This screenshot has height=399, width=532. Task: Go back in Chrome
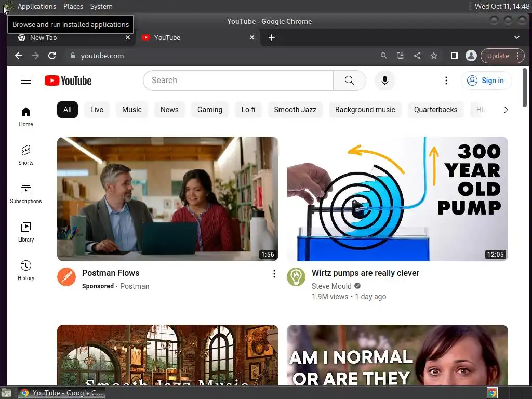19,56
